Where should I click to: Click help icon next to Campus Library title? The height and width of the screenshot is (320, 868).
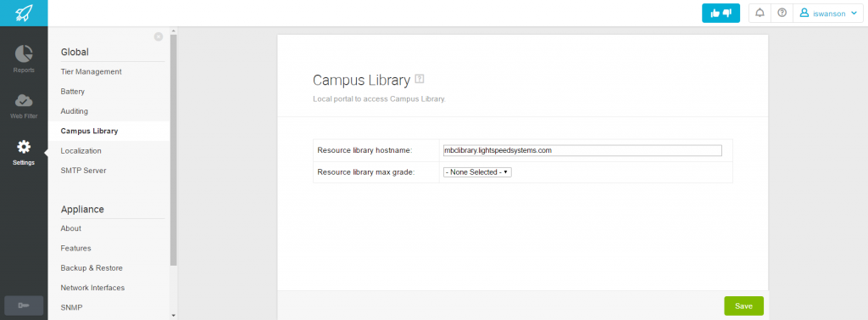click(419, 79)
